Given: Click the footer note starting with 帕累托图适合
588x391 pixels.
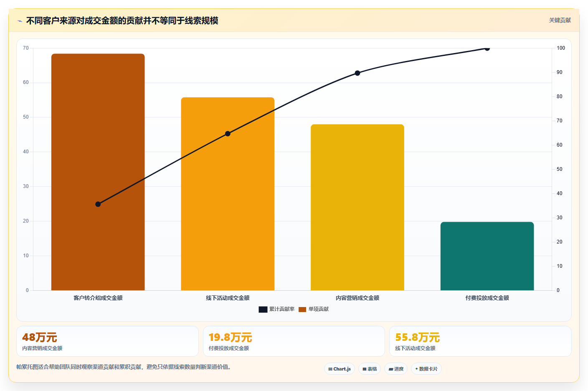Looking at the screenshot, I should click(124, 367).
